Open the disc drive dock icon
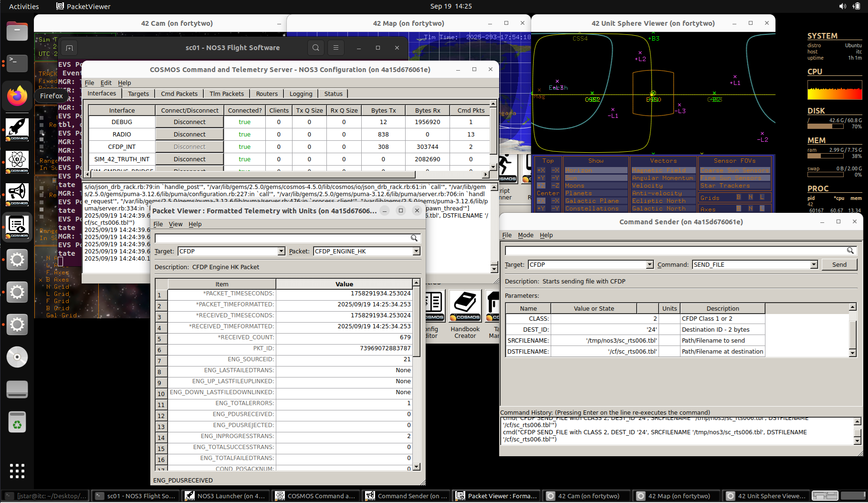This screenshot has height=503, width=868. point(17,357)
